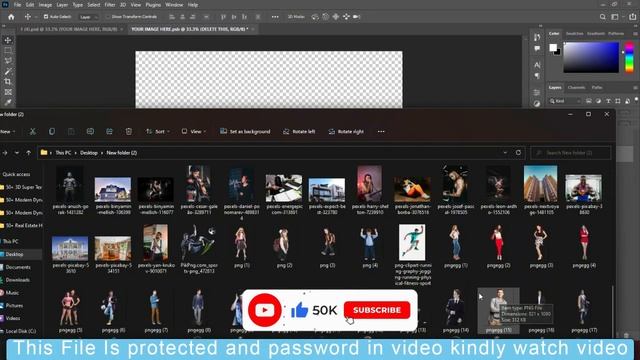Click 'Desktop' in the address breadcrumb
Image resolution: width=640 pixels, height=360 pixels.
tap(89, 153)
